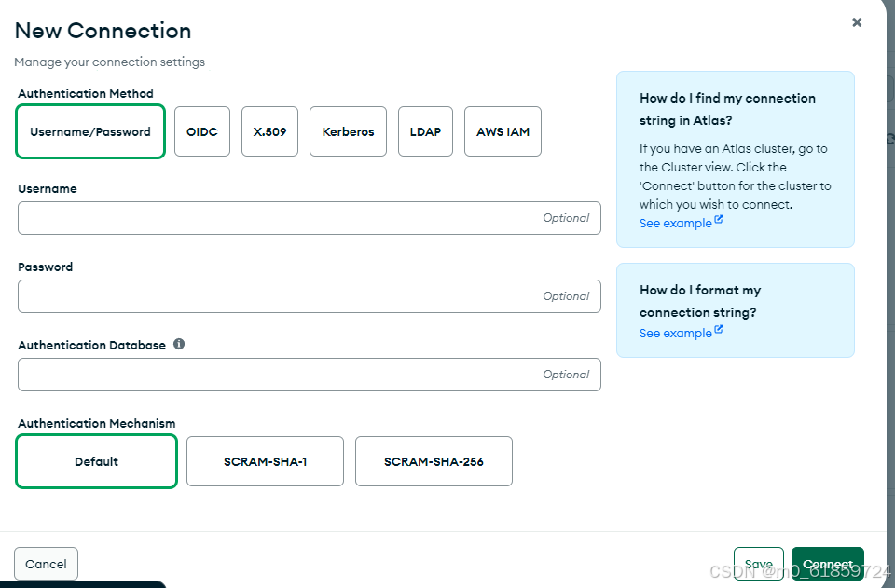Choose AWS IAM authentication

coord(503,131)
